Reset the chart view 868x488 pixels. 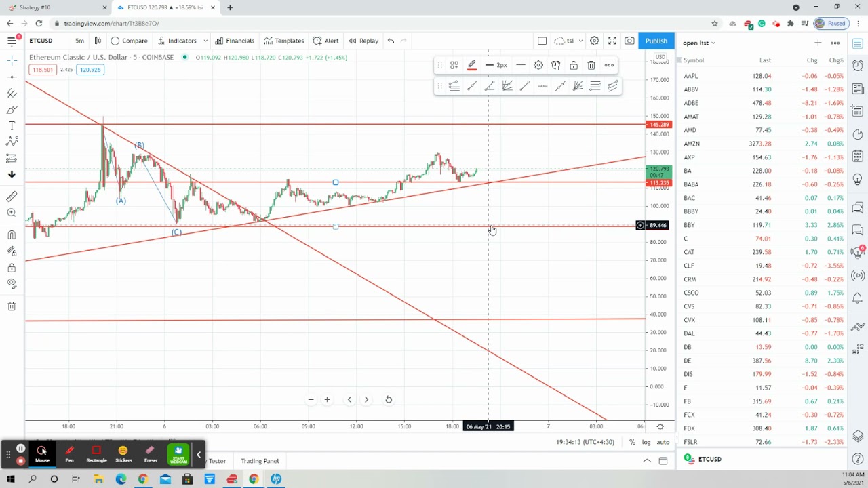tap(389, 399)
